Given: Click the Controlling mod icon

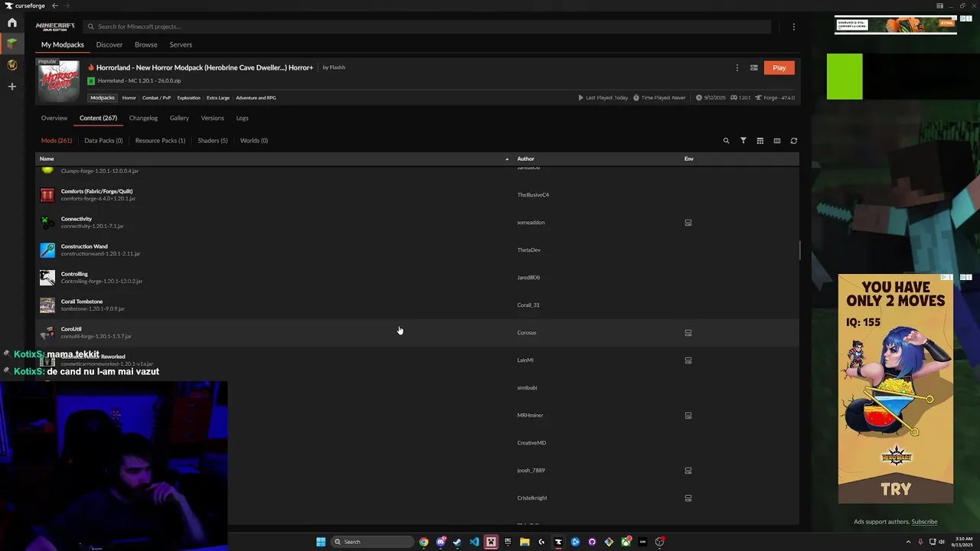Looking at the screenshot, I should pyautogui.click(x=47, y=278).
